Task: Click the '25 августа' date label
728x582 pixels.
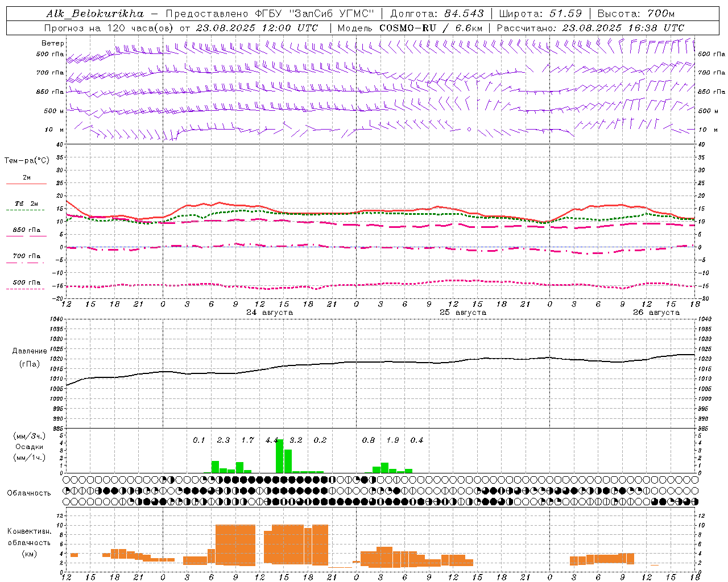Action: (x=463, y=313)
